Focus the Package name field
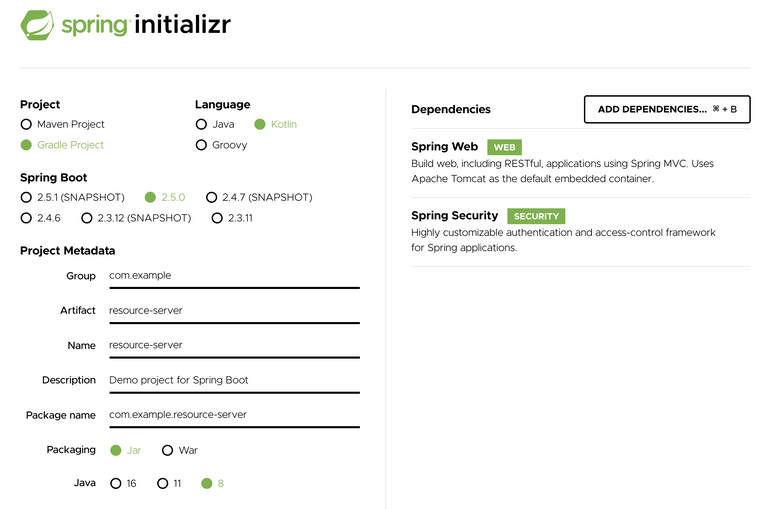 (x=234, y=415)
